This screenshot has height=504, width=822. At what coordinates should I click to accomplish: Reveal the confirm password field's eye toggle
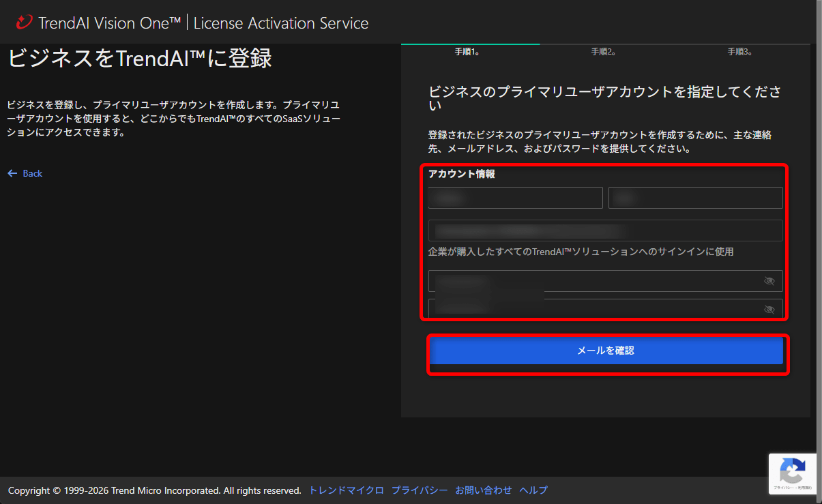[x=769, y=309]
